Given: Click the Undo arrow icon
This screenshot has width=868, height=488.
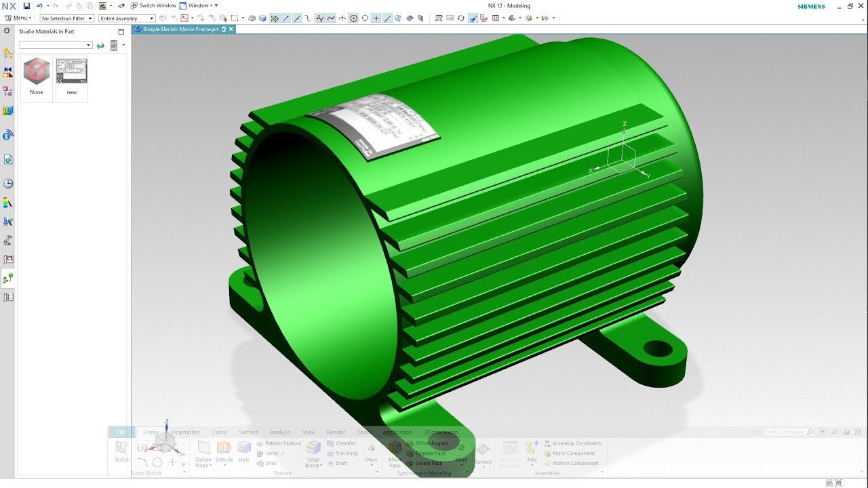Looking at the screenshot, I should tap(40, 6).
